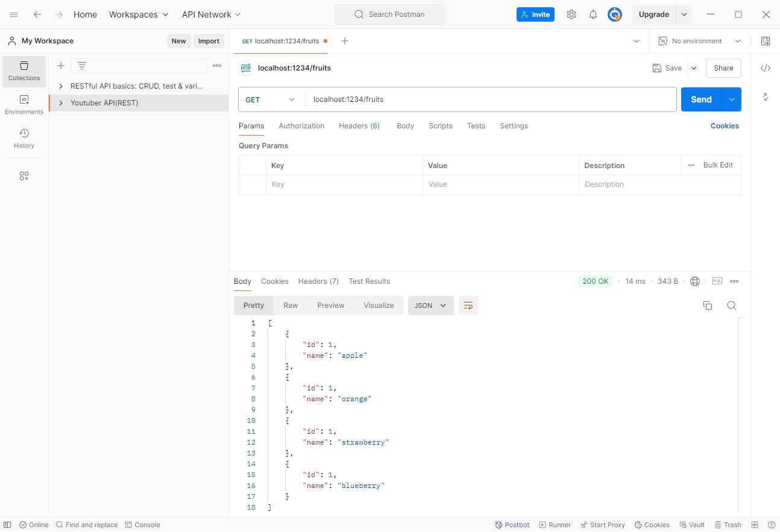Open the Environments sidebar panel
The height and width of the screenshot is (532, 780).
(24, 105)
